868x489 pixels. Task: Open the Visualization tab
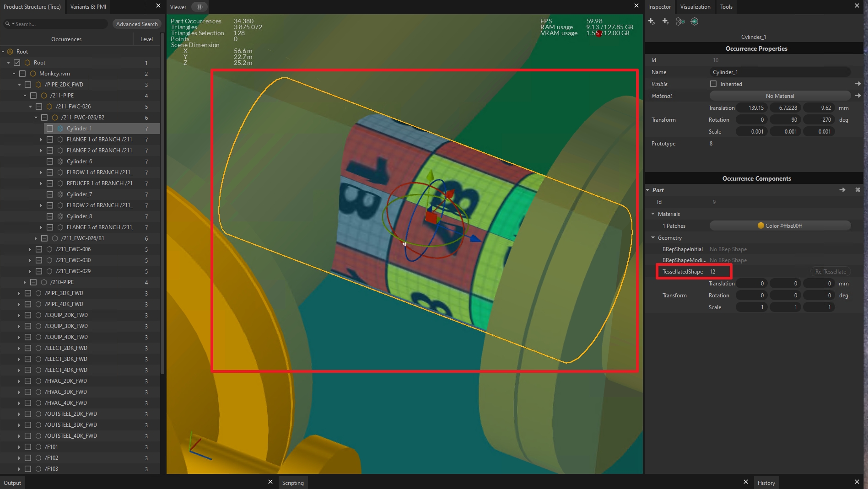tap(695, 7)
